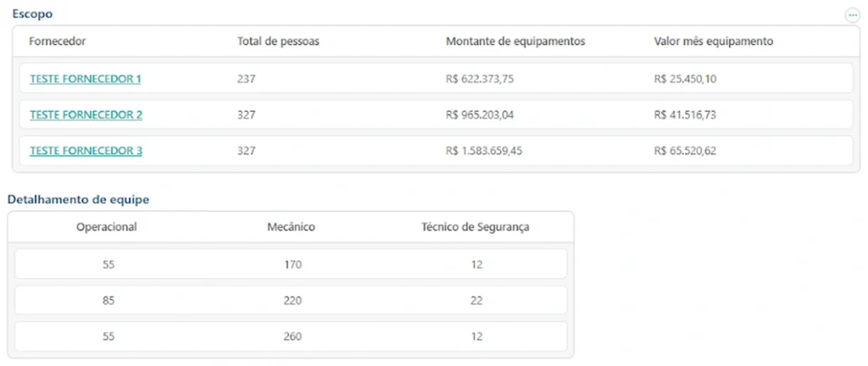This screenshot has width=868, height=366.
Task: Click the R$ 65.520,62 monthly value
Action: [686, 152]
